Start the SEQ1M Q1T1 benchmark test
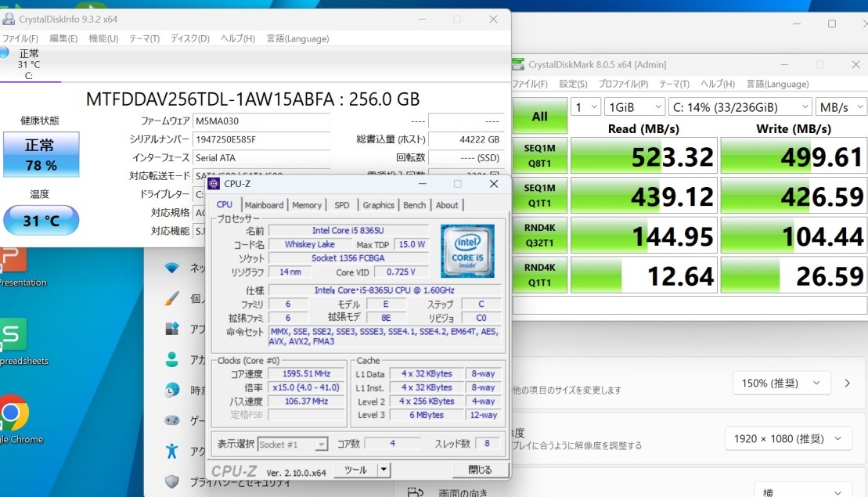 (x=540, y=196)
